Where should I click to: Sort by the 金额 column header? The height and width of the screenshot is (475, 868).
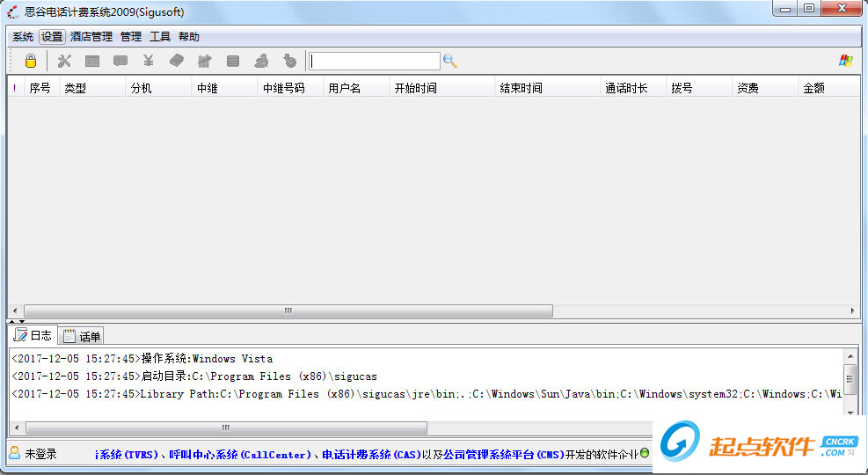click(x=829, y=88)
